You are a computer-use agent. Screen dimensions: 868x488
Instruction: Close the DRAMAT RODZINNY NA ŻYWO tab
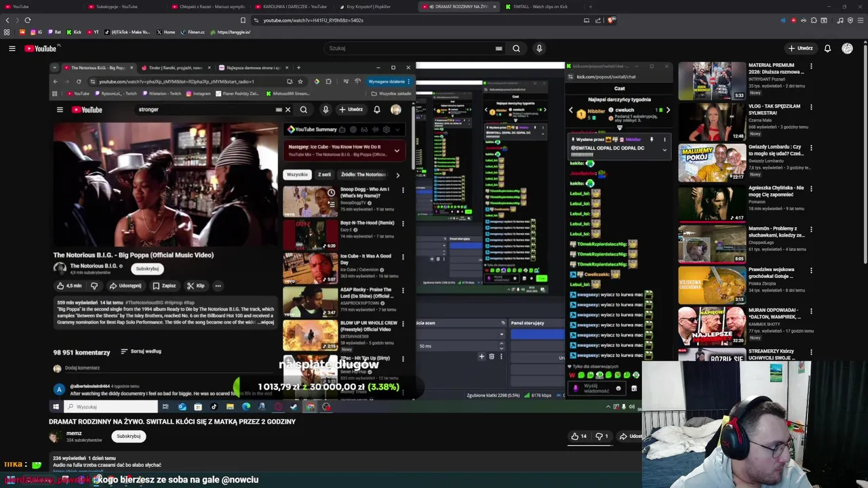(x=494, y=7)
